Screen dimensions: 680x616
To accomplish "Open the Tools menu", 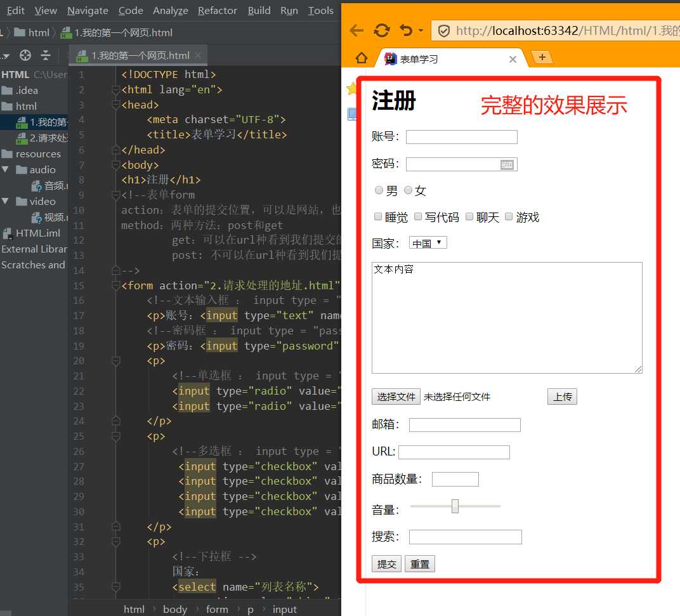I will tap(320, 10).
